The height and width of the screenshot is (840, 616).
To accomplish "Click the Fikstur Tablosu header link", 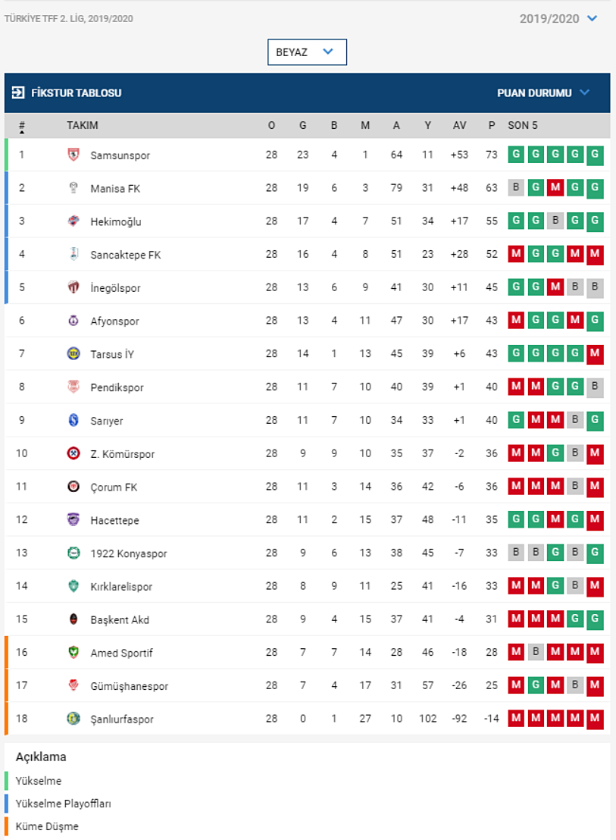I will click(76, 92).
